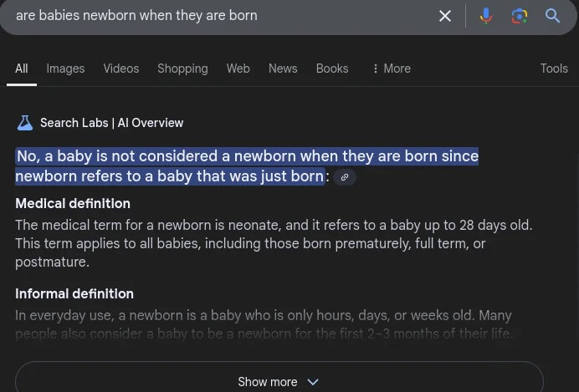Open the source link chip icon
The image size is (579, 392).
pyautogui.click(x=345, y=177)
